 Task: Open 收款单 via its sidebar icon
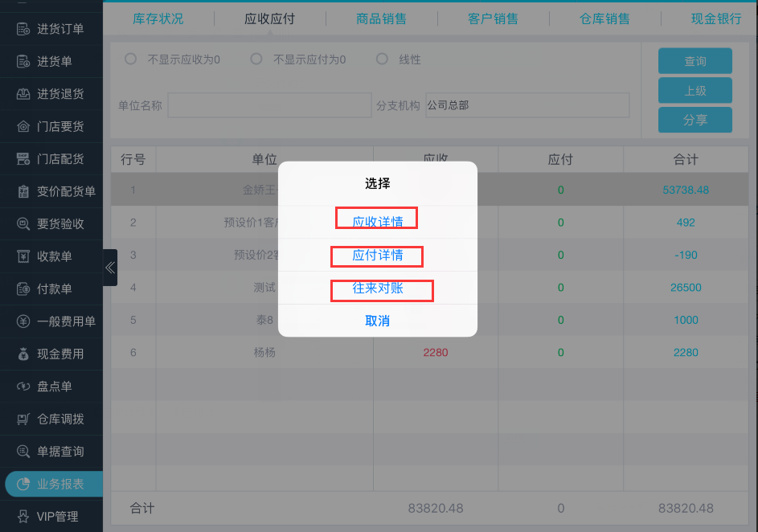tap(23, 256)
